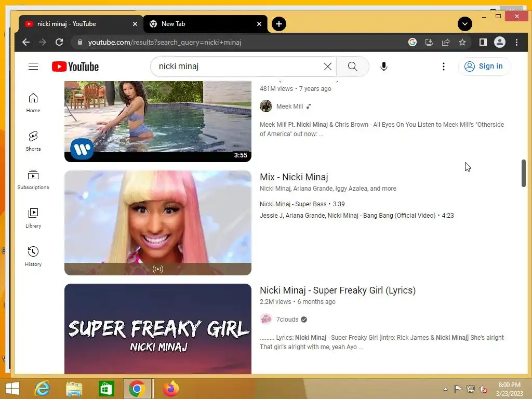Click the youtube.com address bar URL
The image size is (532, 399).
pyautogui.click(x=165, y=42)
